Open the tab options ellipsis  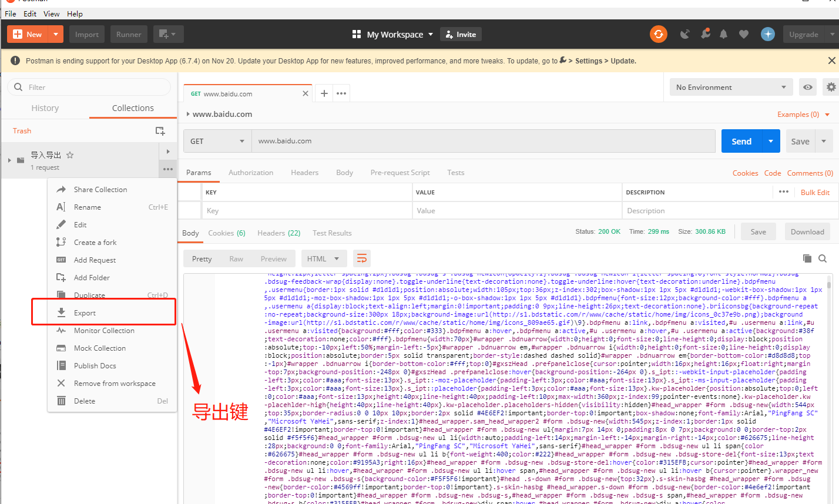click(341, 93)
